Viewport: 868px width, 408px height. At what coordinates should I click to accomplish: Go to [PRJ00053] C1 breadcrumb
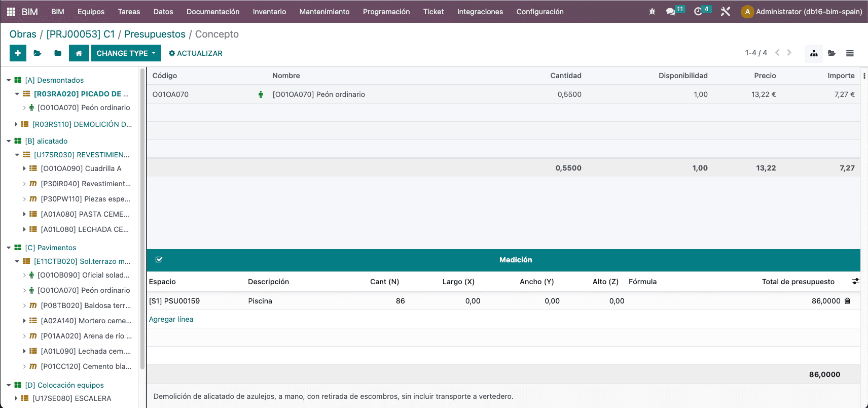[81, 34]
